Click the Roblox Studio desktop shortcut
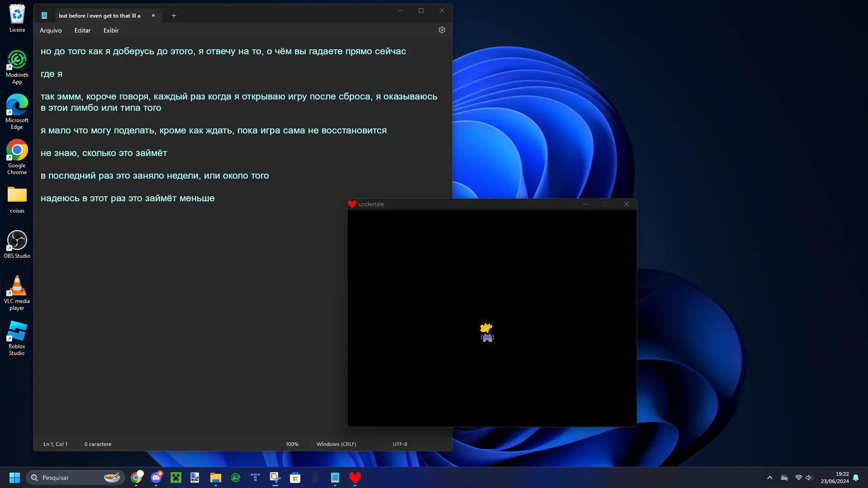Screen dimensions: 868x488 pyautogui.click(x=17, y=338)
